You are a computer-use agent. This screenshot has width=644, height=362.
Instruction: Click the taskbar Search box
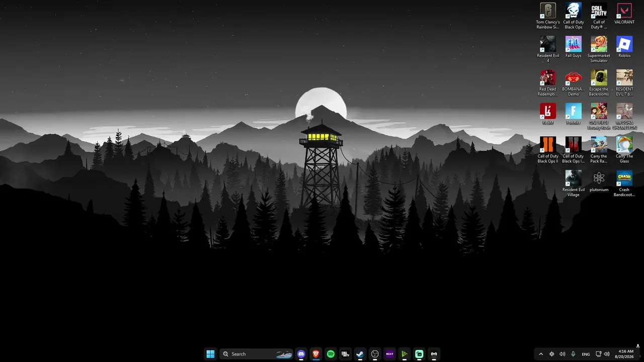click(257, 354)
